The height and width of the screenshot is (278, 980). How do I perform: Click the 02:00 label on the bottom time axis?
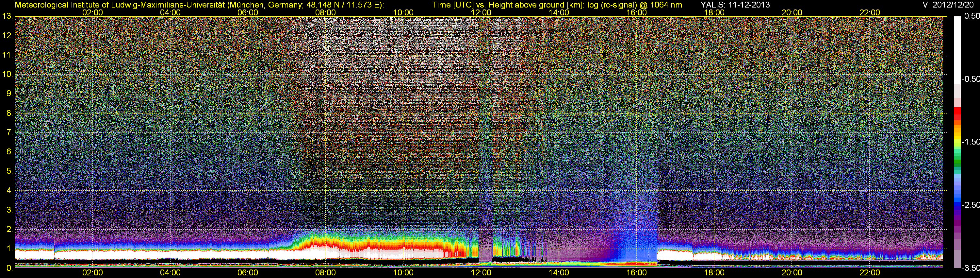92,273
